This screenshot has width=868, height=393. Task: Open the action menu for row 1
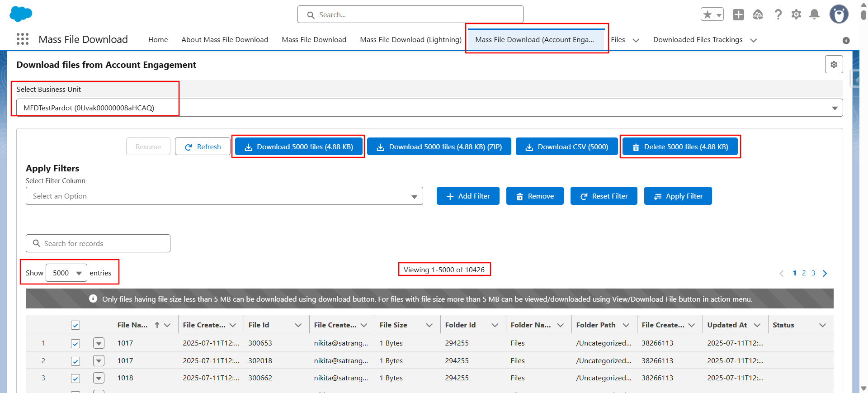(99, 343)
